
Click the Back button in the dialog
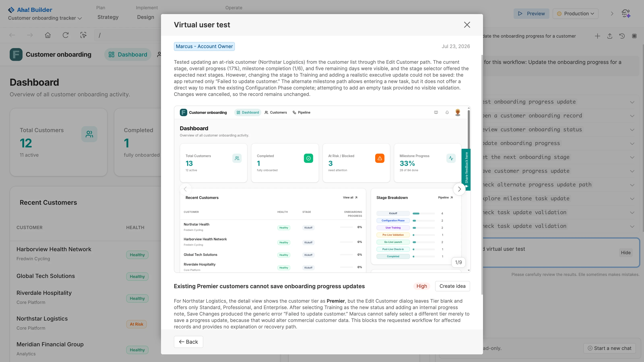point(189,342)
